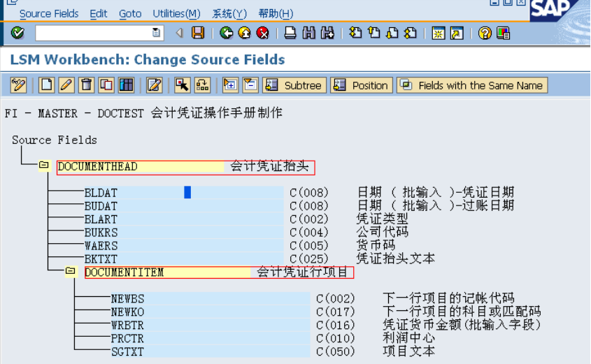Click the Save floppy disk icon
591x364 pixels.
198,33
